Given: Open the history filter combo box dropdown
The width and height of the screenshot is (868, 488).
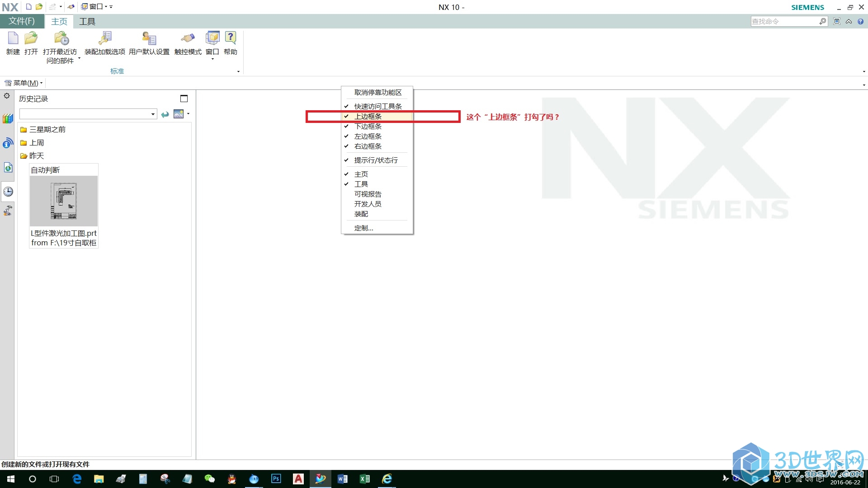Looking at the screenshot, I should point(153,114).
